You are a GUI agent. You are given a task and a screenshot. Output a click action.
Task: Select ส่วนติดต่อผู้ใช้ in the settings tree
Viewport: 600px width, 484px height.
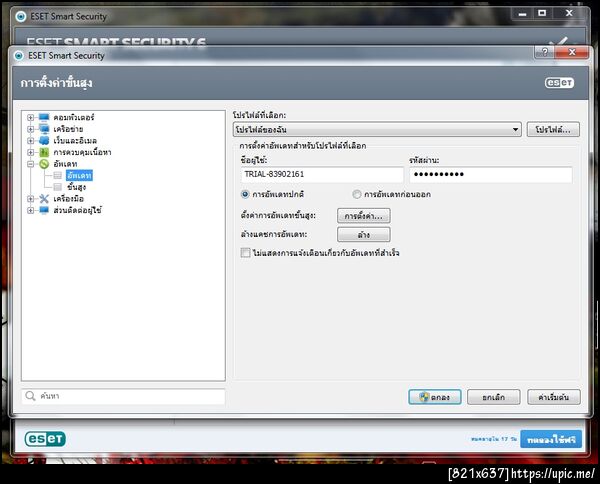77,210
